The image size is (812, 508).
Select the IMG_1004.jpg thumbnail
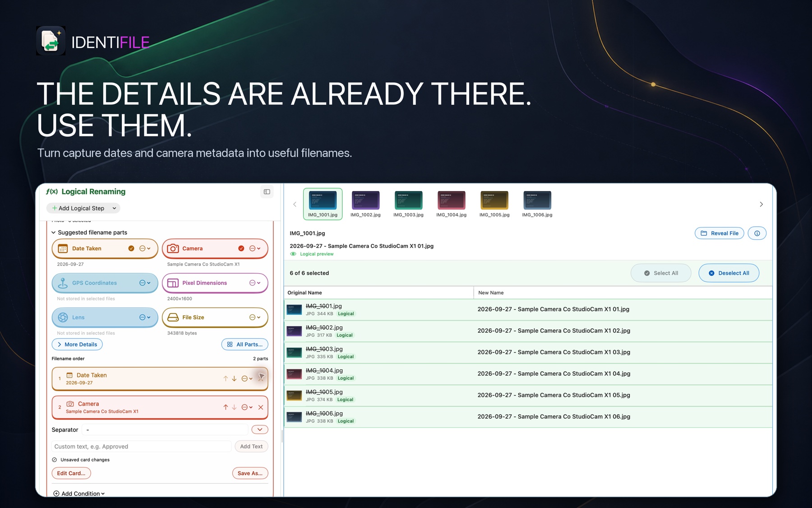[451, 204]
